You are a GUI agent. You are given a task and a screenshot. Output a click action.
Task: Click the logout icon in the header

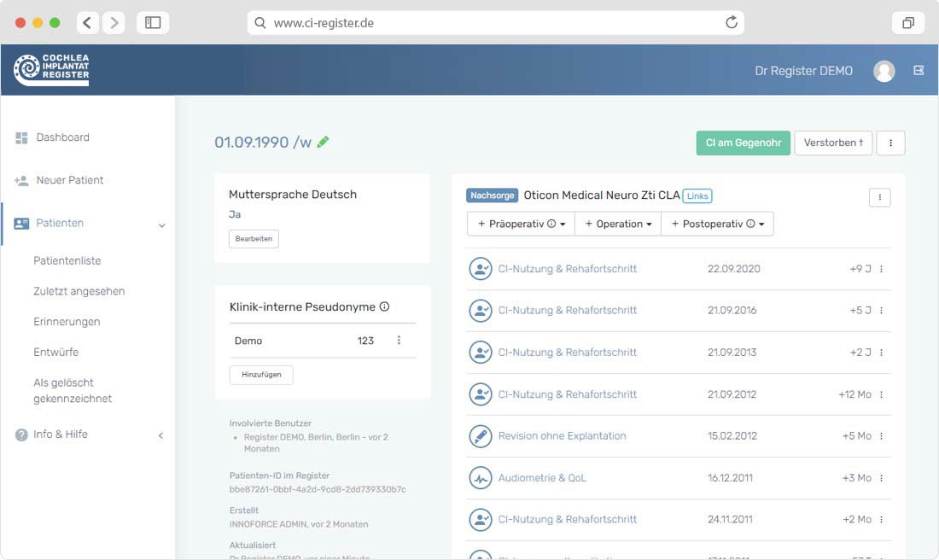click(x=919, y=71)
